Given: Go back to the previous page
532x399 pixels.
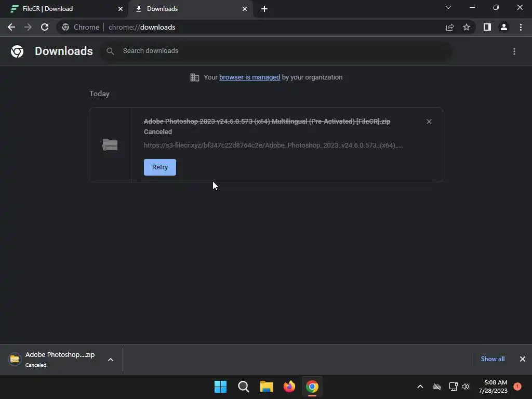Looking at the screenshot, I should 11,27.
